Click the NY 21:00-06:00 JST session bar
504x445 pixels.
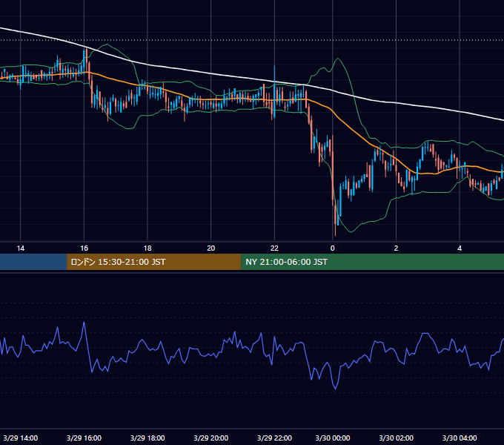[x=373, y=262]
